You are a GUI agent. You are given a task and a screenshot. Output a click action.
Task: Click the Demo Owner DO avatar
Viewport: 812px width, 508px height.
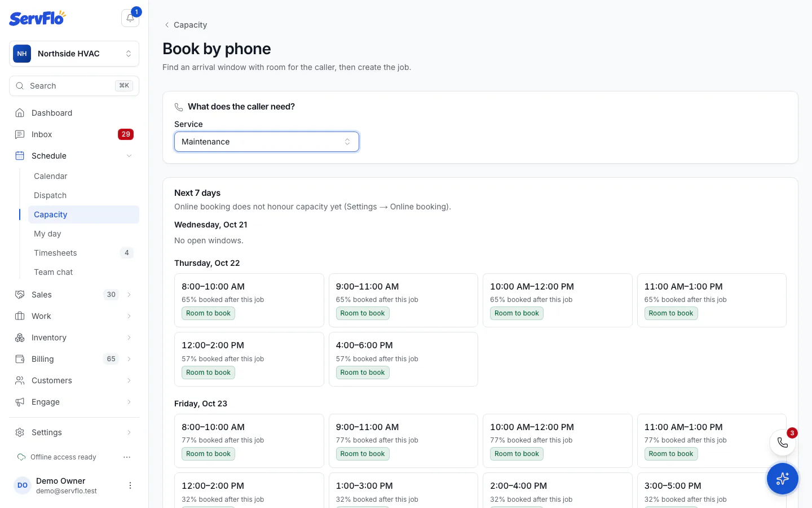(x=23, y=485)
